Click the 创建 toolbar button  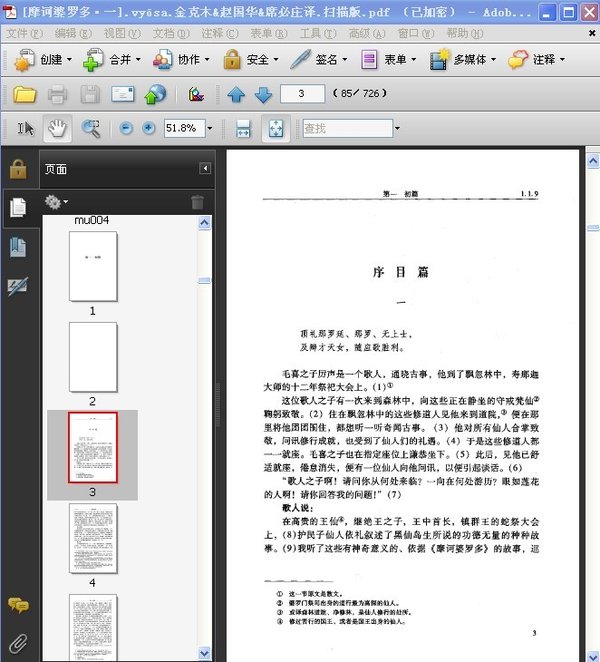point(43,60)
